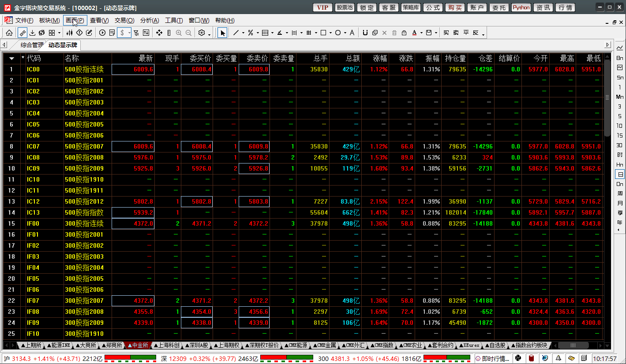Click the bell alert icon in status bar

(559, 358)
